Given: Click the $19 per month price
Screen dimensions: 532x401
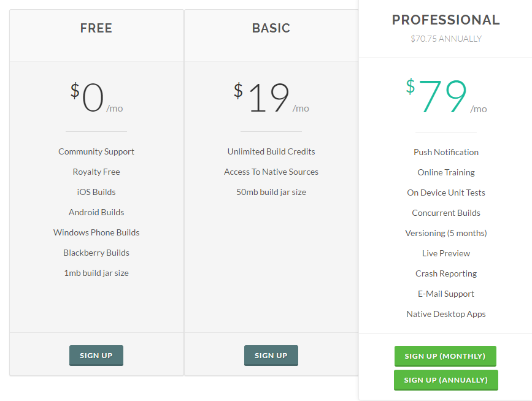Looking at the screenshot, I should (271, 97).
